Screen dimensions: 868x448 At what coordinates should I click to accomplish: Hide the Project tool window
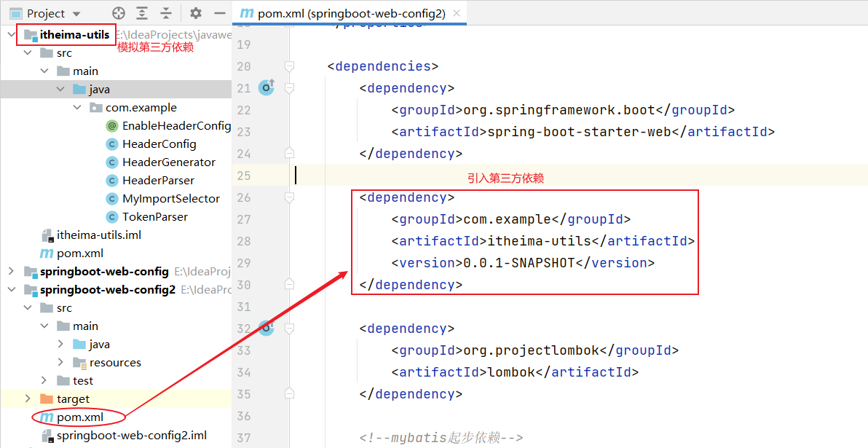click(x=220, y=13)
